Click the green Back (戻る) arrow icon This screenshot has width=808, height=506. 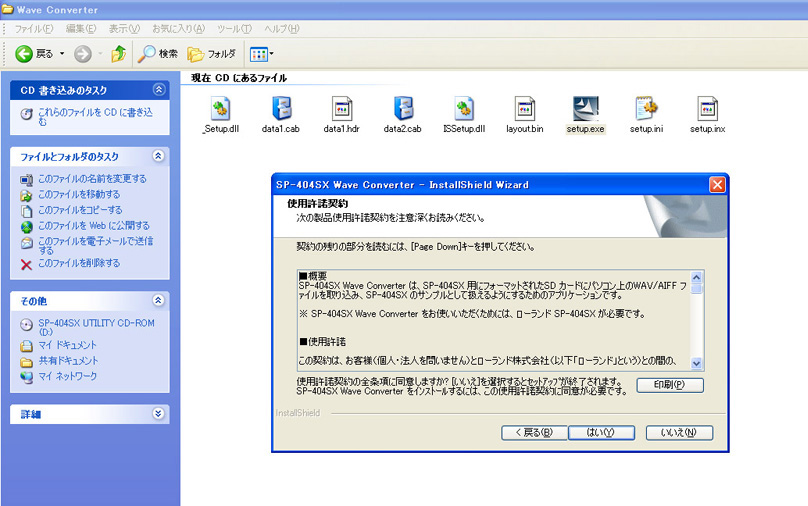click(x=24, y=54)
